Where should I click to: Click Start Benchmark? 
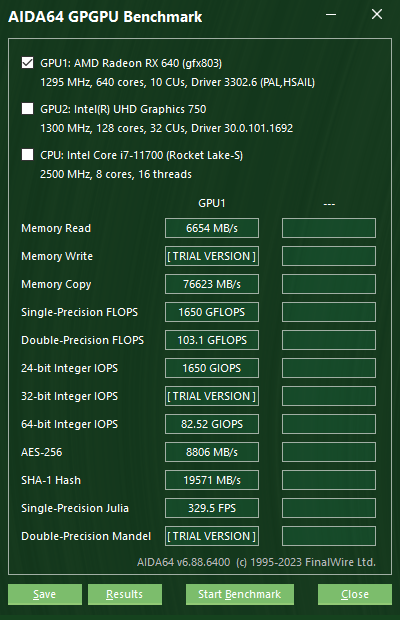pyautogui.click(x=240, y=594)
